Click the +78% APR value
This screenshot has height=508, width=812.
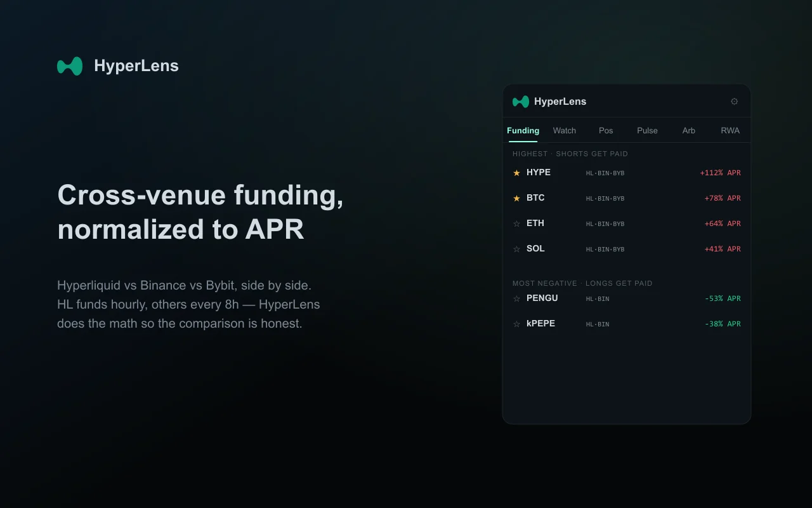point(723,198)
